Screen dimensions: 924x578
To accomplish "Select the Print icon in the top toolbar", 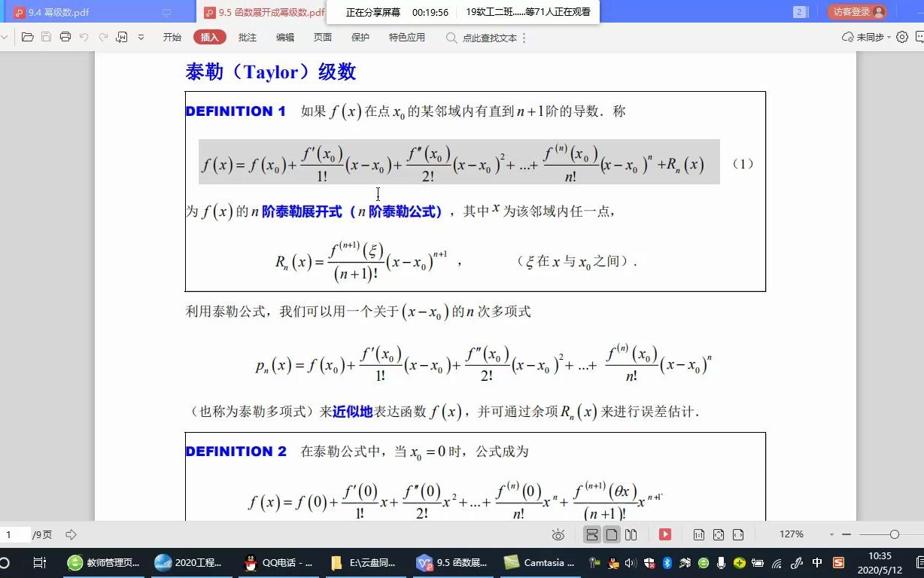I will (66, 36).
